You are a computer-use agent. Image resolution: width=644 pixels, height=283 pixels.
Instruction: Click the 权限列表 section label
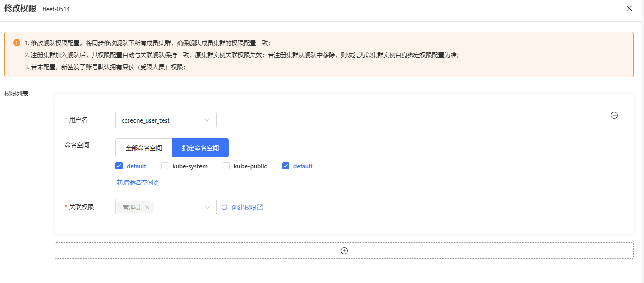(x=16, y=94)
